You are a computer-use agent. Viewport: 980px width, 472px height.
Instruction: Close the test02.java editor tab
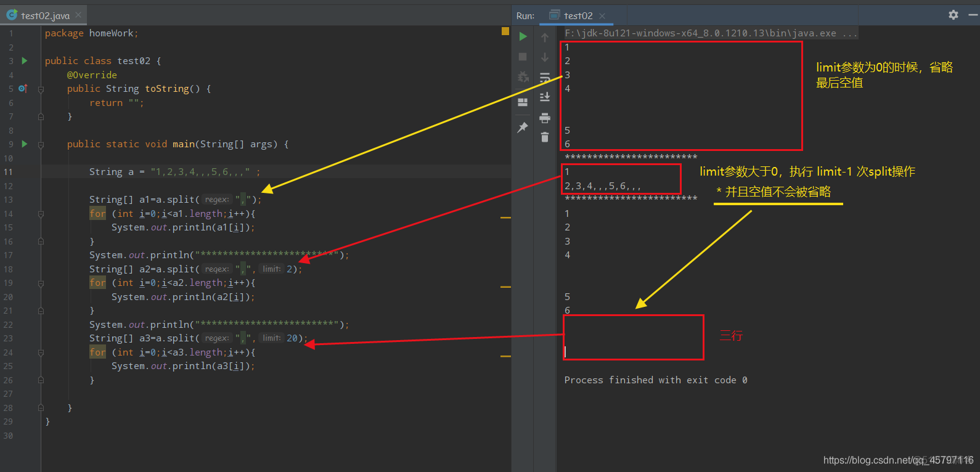coord(78,15)
